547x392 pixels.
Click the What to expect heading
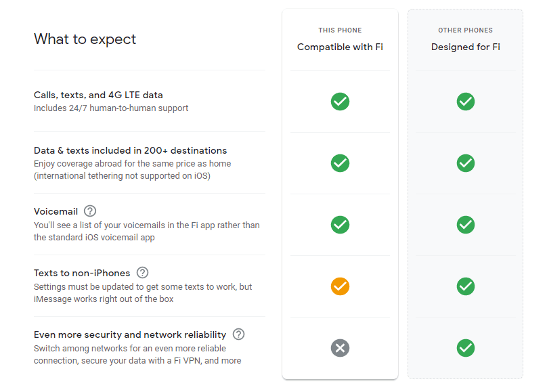click(85, 39)
